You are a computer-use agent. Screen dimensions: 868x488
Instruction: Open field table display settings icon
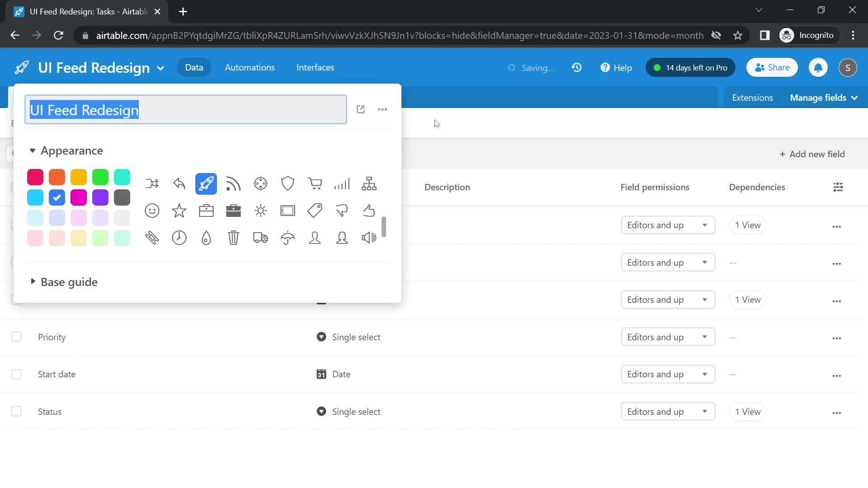point(838,187)
